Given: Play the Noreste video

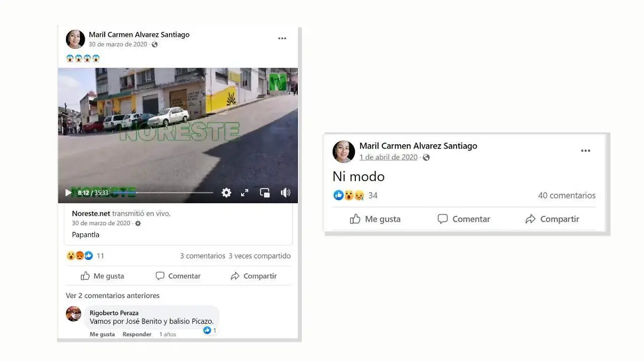Looking at the screenshot, I should 68,193.
